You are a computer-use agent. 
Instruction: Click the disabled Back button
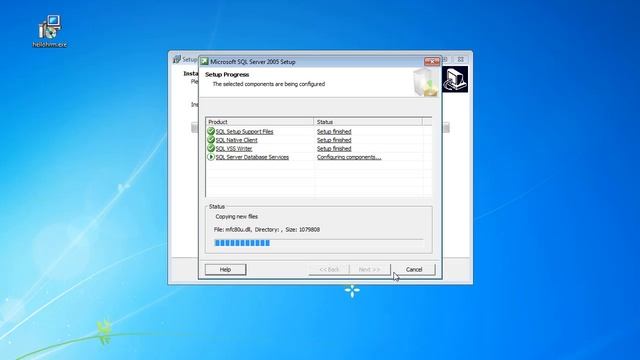click(329, 269)
